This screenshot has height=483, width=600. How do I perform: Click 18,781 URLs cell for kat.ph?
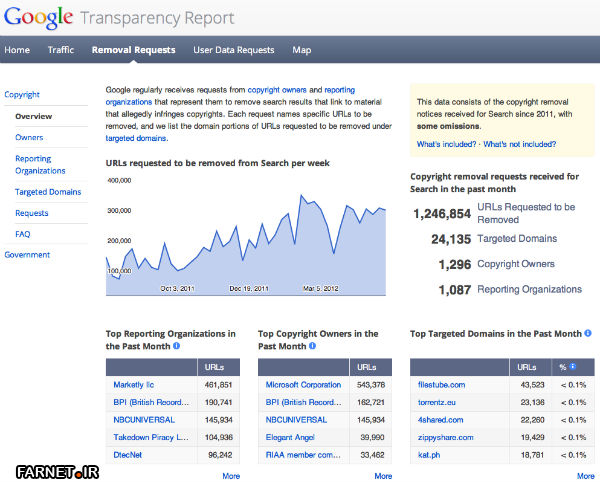[532, 455]
